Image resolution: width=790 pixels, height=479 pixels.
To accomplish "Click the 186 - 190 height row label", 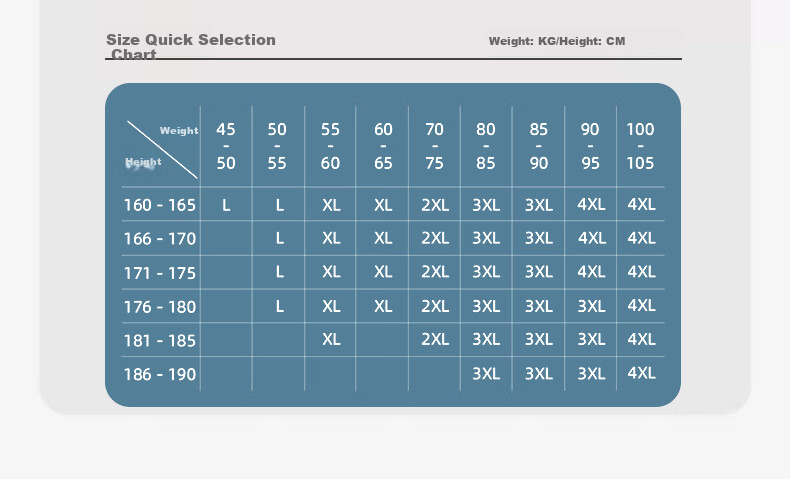I will [160, 374].
